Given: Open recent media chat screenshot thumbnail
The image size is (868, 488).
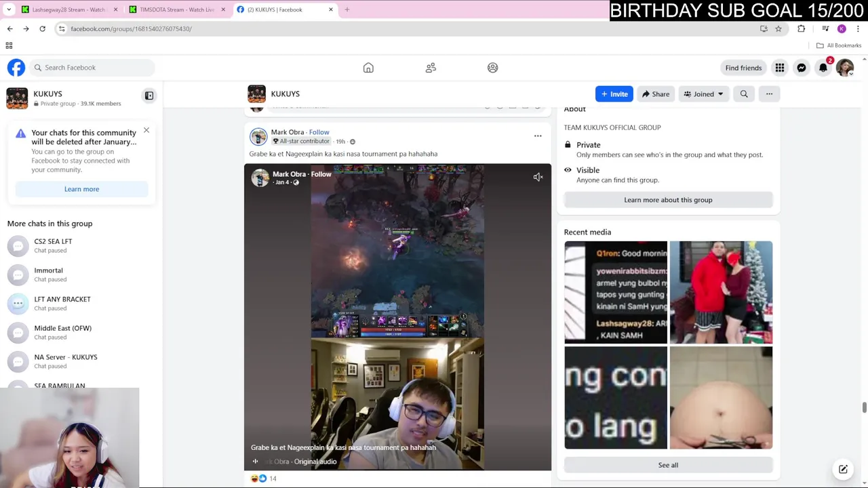Looking at the screenshot, I should click(x=616, y=292).
